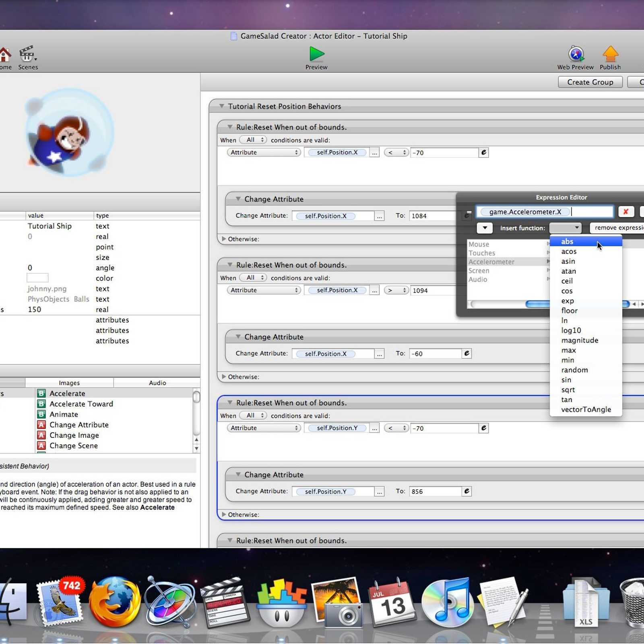The height and width of the screenshot is (644, 644).
Task: Browse attributes button next to first self.Position.X
Action: coord(375,153)
